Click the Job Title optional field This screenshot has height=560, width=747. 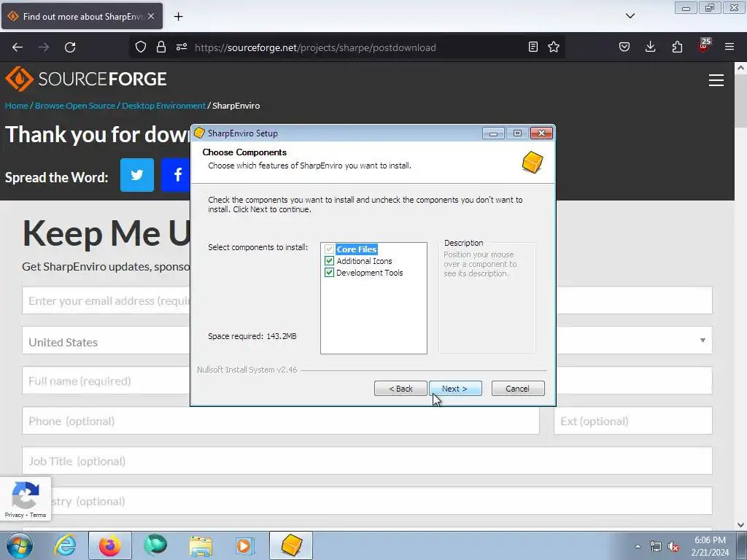pyautogui.click(x=367, y=461)
